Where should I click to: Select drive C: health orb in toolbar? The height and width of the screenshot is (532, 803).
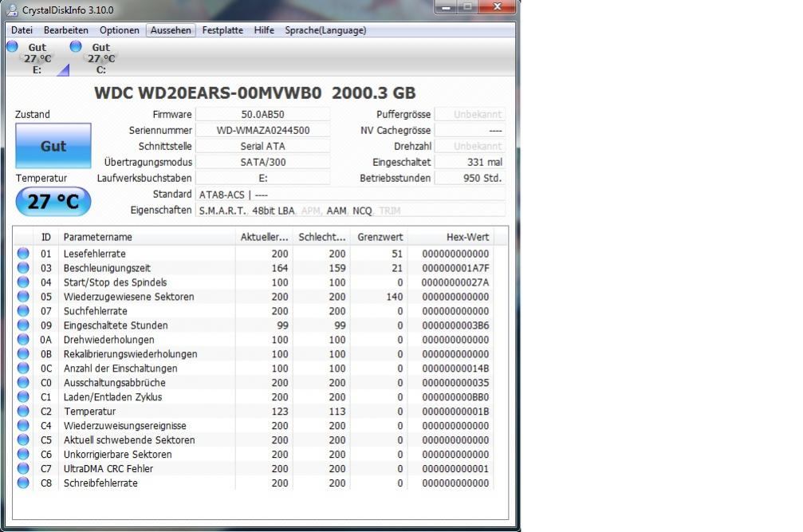click(76, 46)
